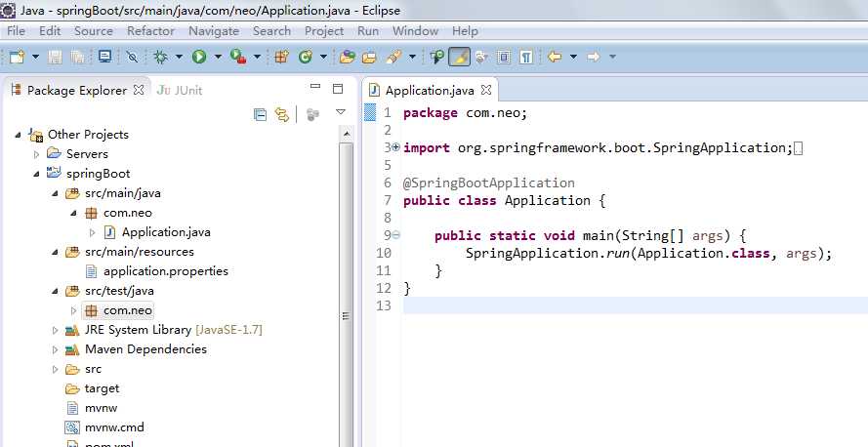Image resolution: width=868 pixels, height=447 pixels.
Task: Open the Debug configurations dropdown arrow
Action: pyautogui.click(x=179, y=57)
